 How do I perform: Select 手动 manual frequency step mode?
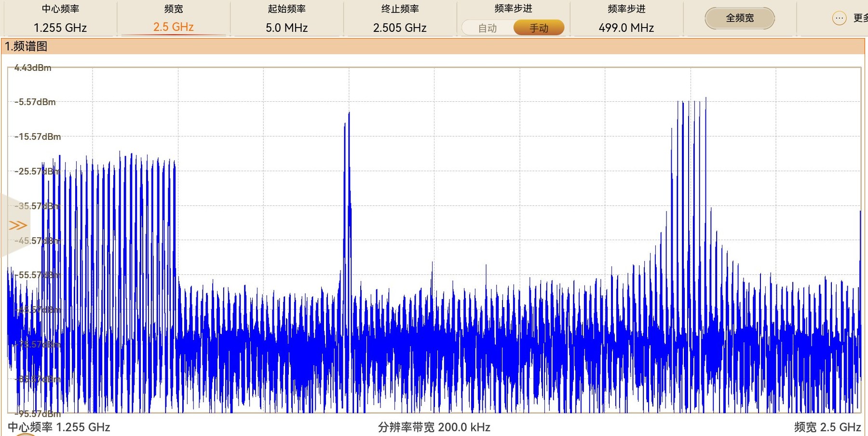click(539, 28)
